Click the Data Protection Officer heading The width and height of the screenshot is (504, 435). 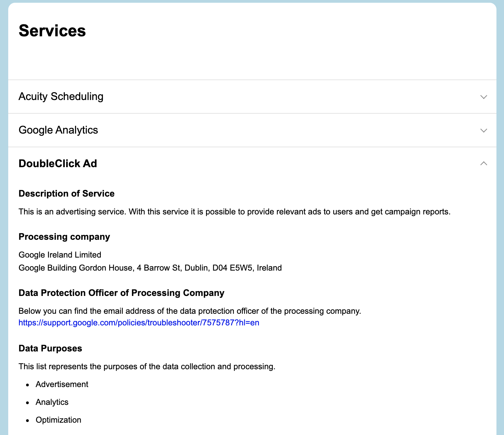[121, 293]
